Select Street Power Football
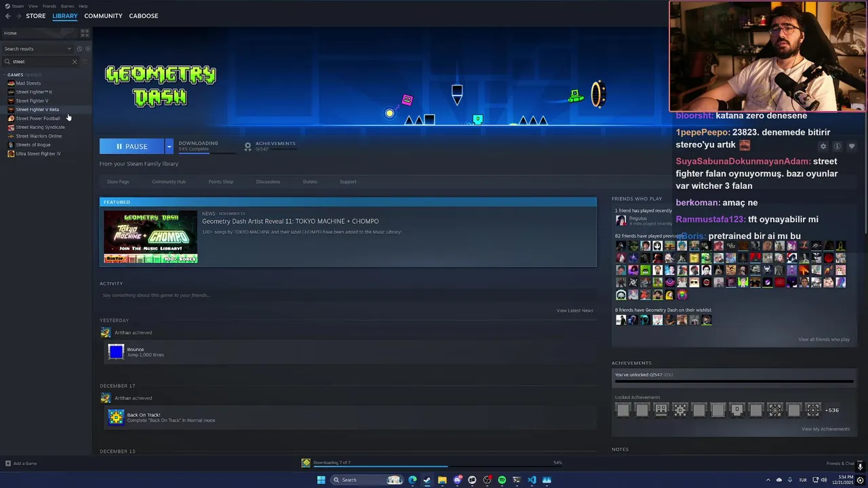Image resolution: width=868 pixels, height=488 pixels. click(38, 119)
